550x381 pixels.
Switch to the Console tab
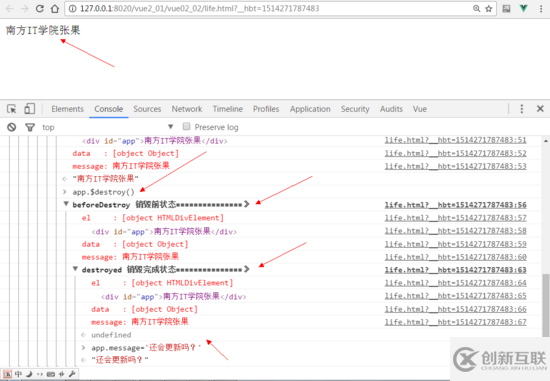click(x=108, y=109)
